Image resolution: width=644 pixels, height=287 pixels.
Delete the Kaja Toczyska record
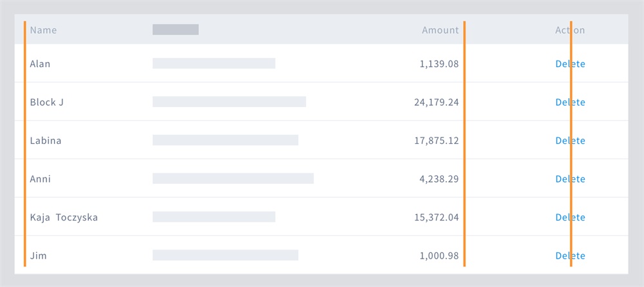[x=570, y=217]
